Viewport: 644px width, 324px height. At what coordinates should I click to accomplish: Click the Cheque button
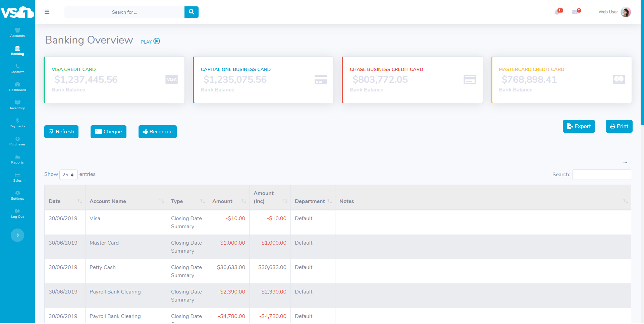(x=108, y=132)
